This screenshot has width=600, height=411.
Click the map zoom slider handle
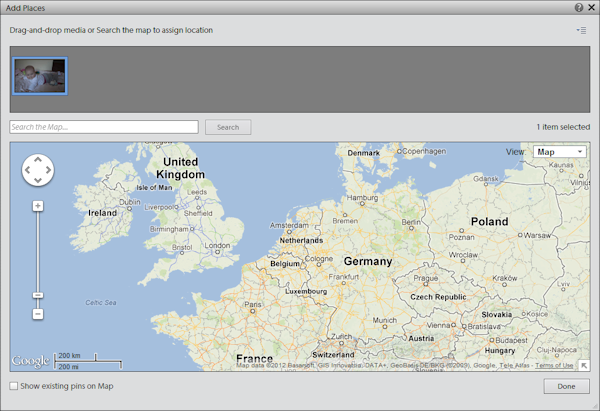[37, 295]
